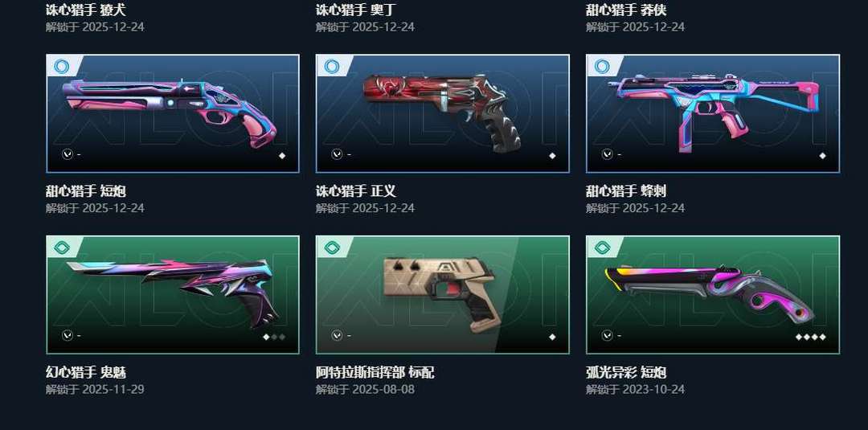Click the 甜心猎手 莽侠 title text

[x=626, y=10]
